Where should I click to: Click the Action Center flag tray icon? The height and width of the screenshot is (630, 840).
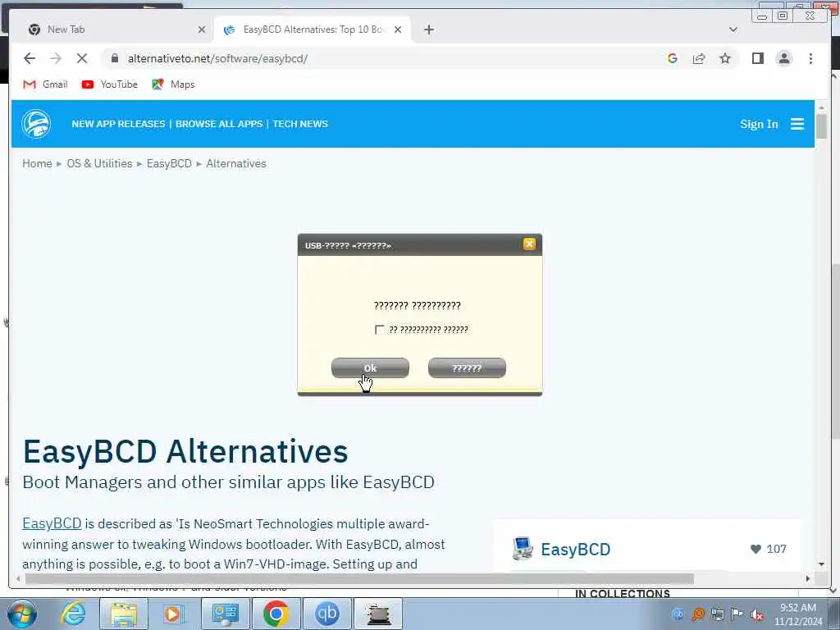tap(737, 614)
